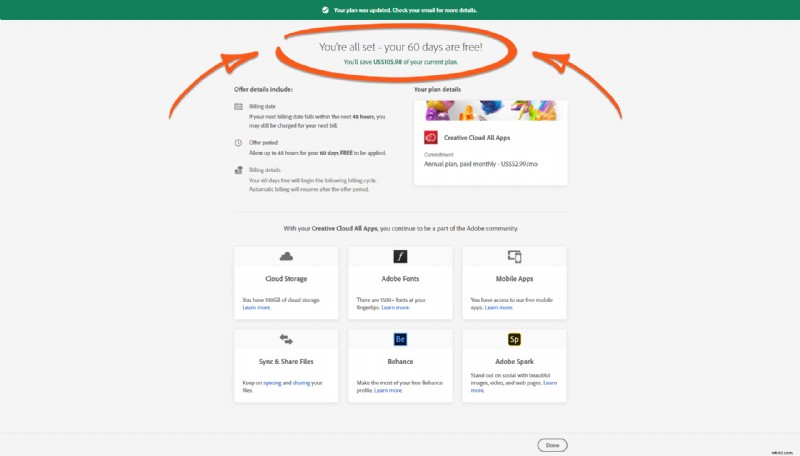
Task: Click the Behance card title
Action: (400, 361)
